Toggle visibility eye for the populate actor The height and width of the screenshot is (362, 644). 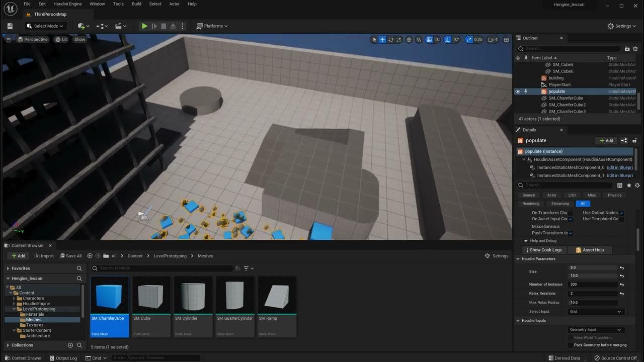coord(517,92)
